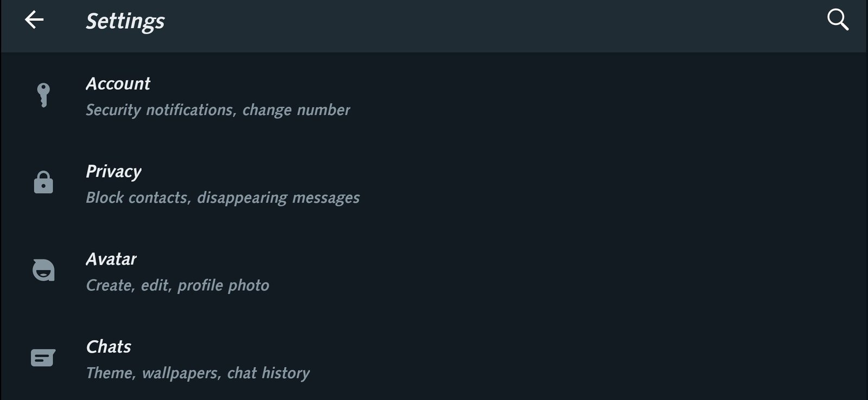Click blank area right of Privacy row
The image size is (868, 400).
pyautogui.click(x=597, y=184)
